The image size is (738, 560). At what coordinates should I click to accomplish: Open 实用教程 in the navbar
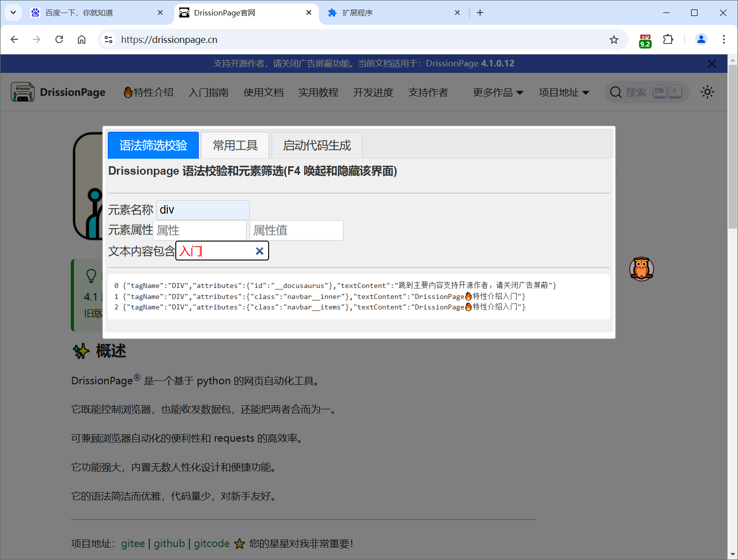(319, 92)
